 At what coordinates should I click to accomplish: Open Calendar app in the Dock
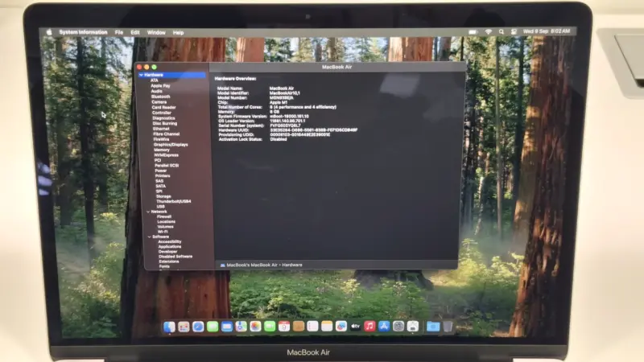point(284,327)
